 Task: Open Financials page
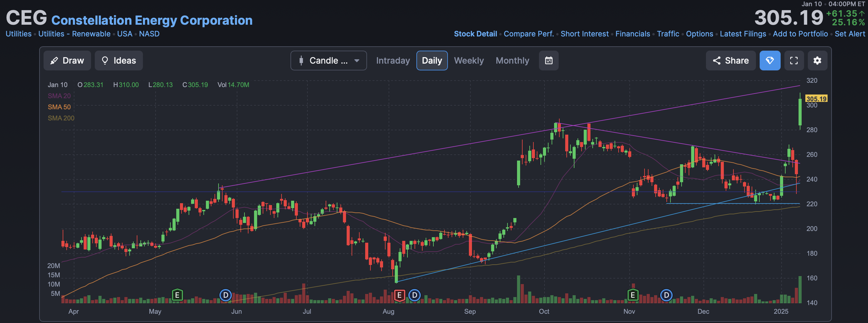pyautogui.click(x=632, y=34)
